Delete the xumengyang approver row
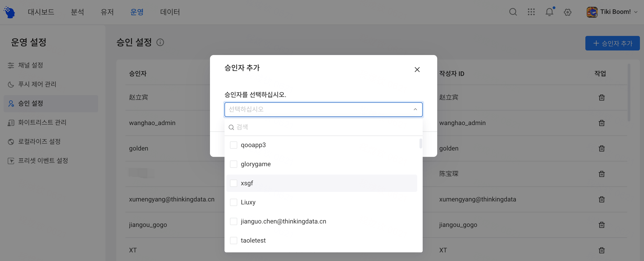This screenshot has height=261, width=644. 602,199
